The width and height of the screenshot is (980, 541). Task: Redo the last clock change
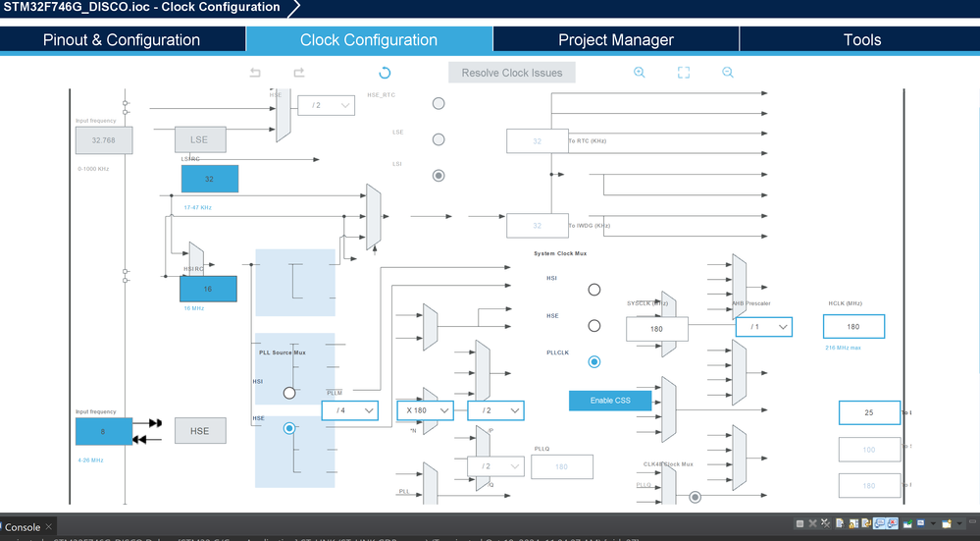click(299, 73)
